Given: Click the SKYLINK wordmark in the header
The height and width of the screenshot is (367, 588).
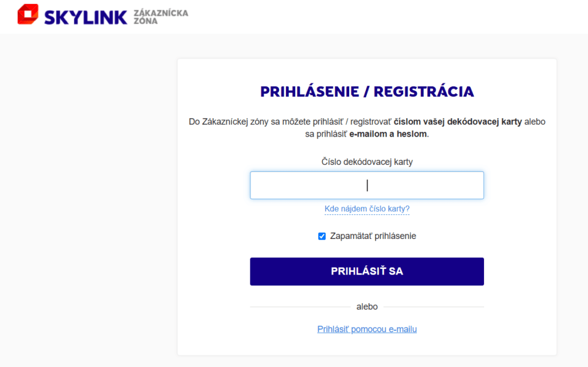Looking at the screenshot, I should point(86,17).
